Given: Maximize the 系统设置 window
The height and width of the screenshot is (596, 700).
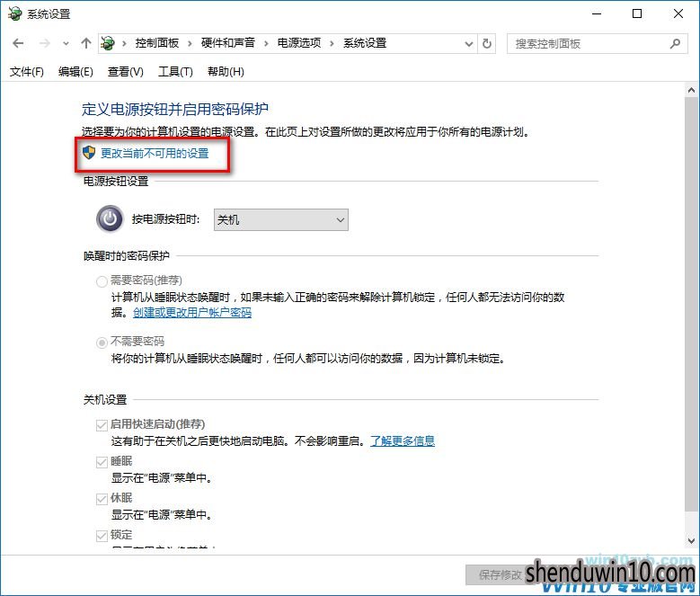Looking at the screenshot, I should [x=637, y=13].
